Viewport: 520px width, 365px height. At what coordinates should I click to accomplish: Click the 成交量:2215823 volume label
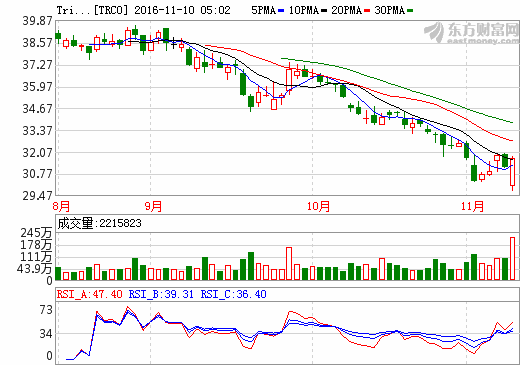point(99,223)
